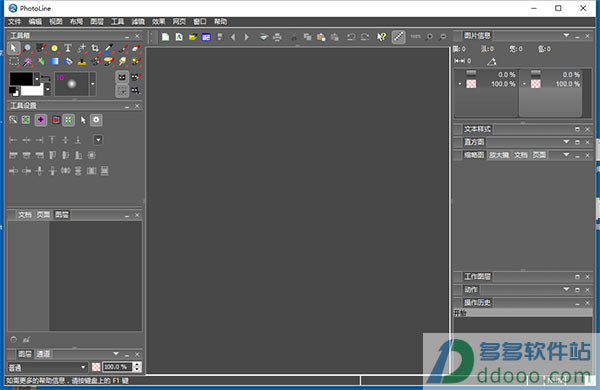Toggle the gear circle button in tool settings

pos(96,120)
